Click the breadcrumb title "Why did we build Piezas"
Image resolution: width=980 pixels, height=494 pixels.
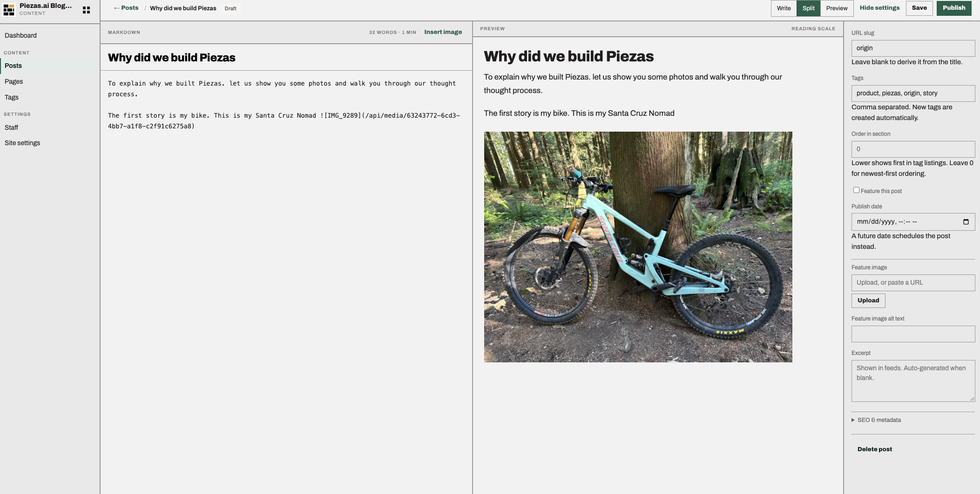[x=183, y=8]
